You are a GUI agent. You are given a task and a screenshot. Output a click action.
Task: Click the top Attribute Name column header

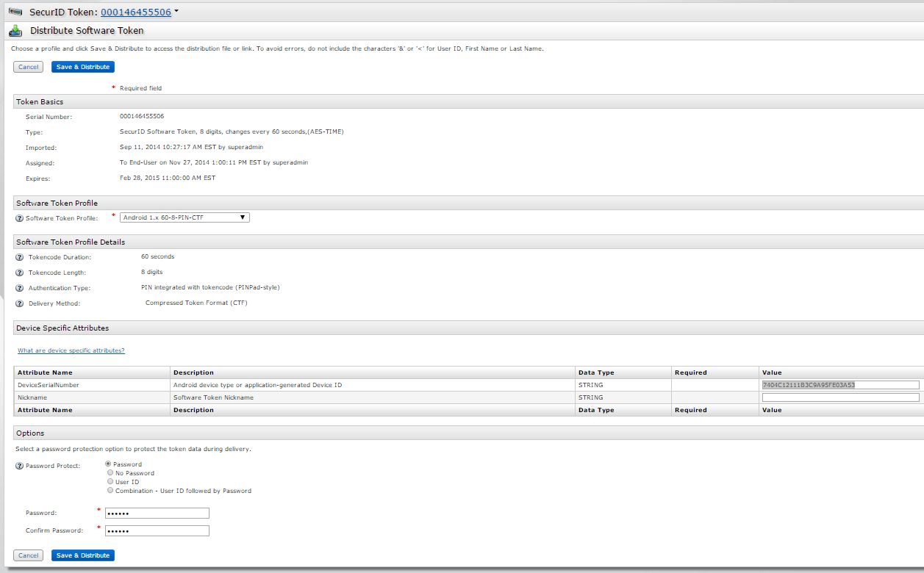(x=93, y=372)
